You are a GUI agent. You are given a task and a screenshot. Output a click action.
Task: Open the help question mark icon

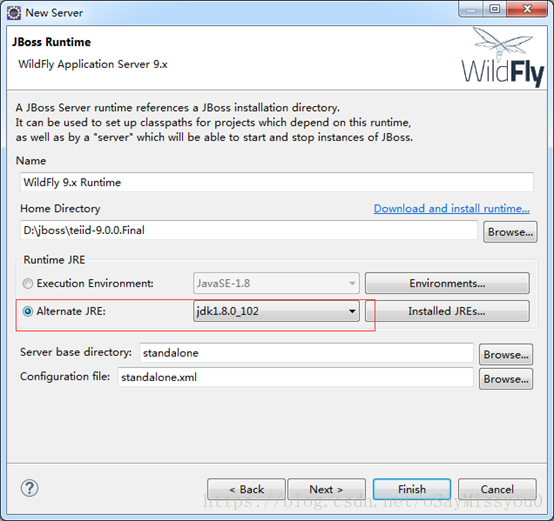pyautogui.click(x=29, y=488)
